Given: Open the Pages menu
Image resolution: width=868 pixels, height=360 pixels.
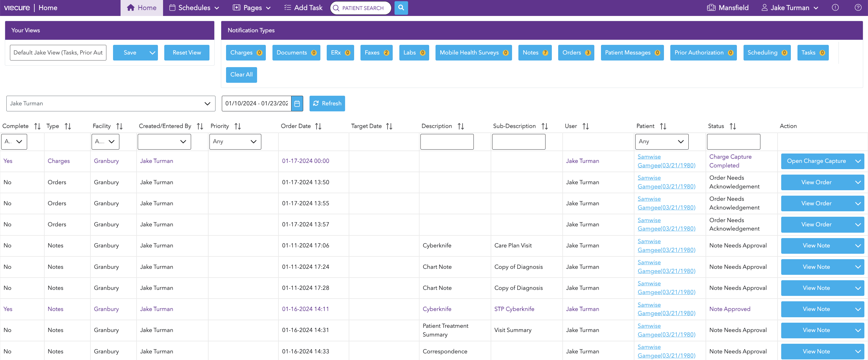Looking at the screenshot, I should coord(252,8).
